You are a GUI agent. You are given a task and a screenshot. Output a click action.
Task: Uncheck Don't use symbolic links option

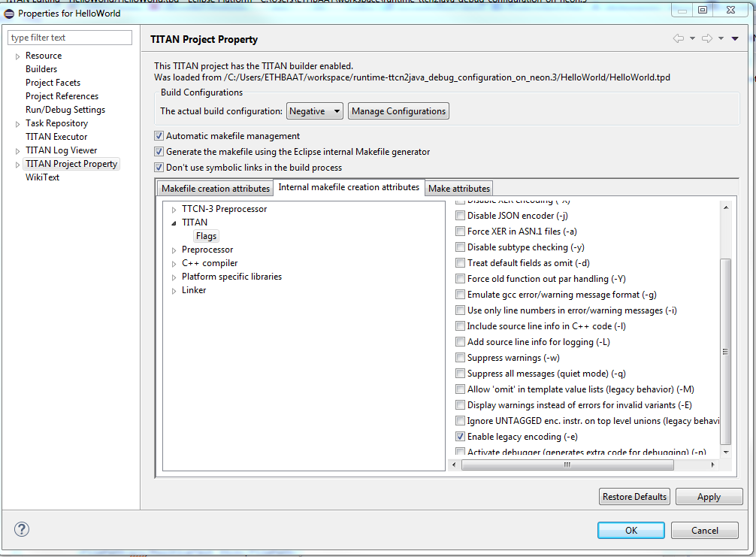coord(159,168)
